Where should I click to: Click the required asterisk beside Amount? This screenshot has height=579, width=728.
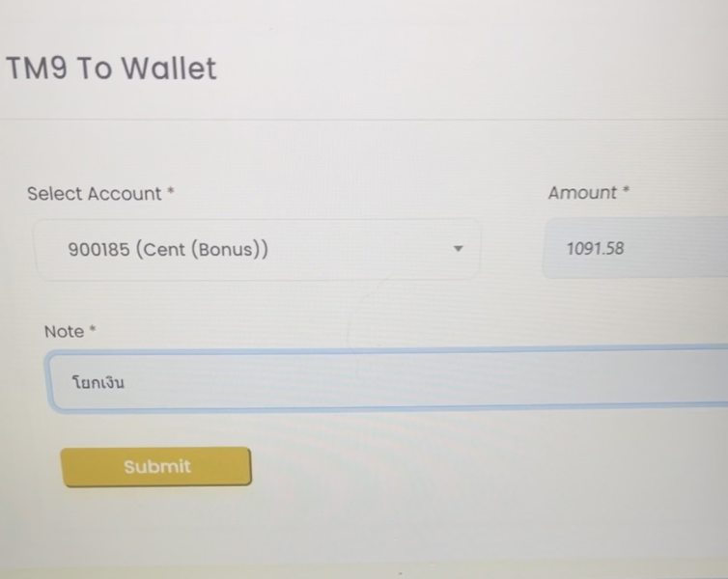(626, 191)
